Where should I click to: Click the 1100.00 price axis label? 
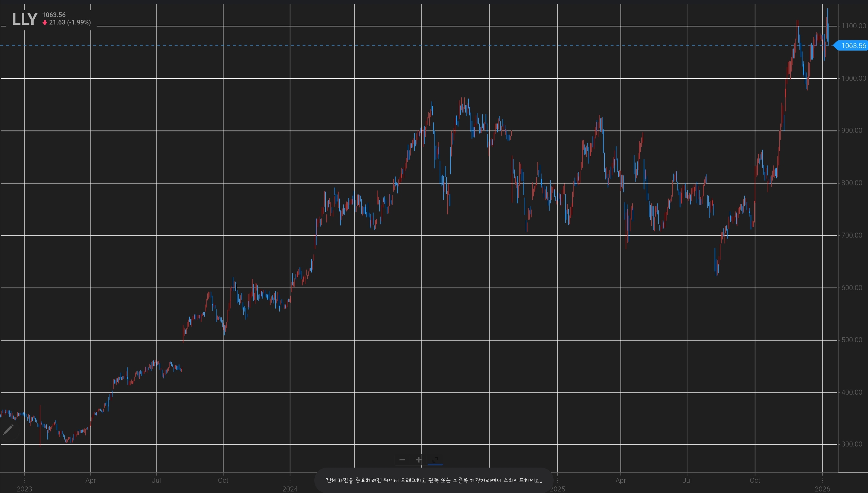(853, 26)
